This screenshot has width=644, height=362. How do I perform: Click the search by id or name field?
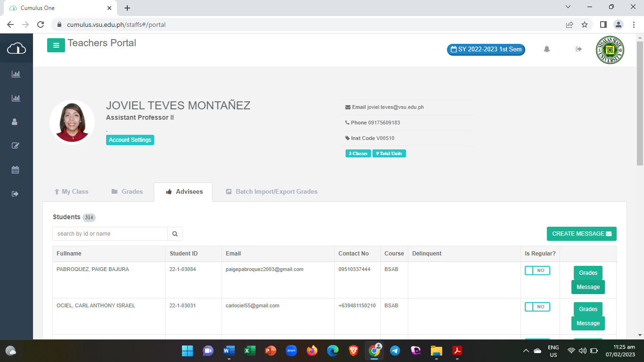[110, 234]
